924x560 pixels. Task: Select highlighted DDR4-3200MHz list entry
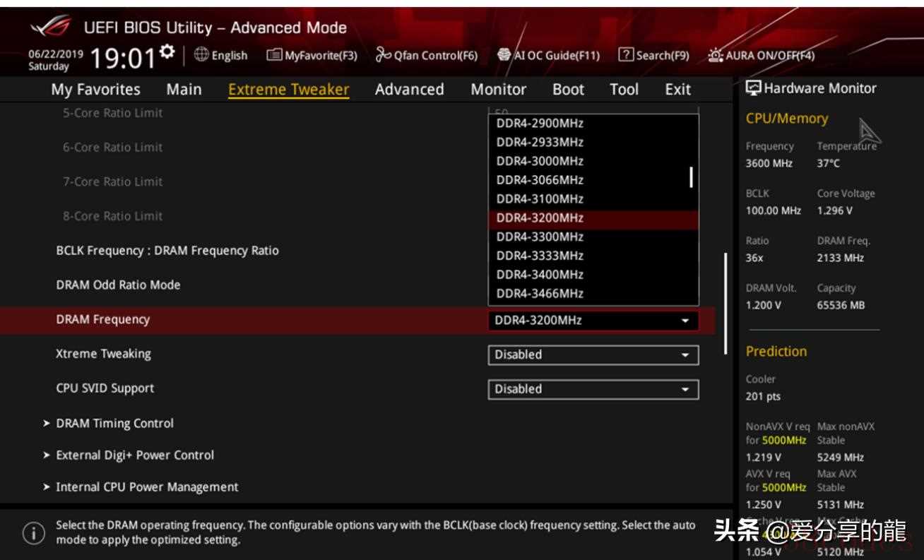pos(593,218)
